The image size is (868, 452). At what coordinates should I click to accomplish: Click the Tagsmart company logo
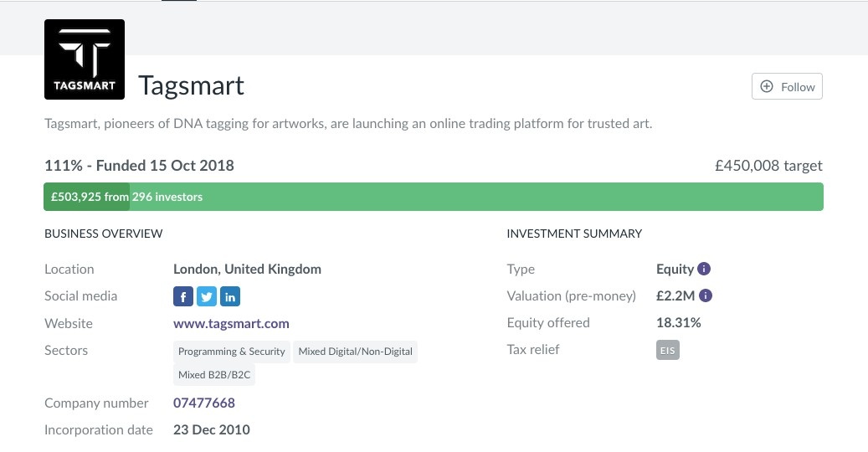[84, 59]
